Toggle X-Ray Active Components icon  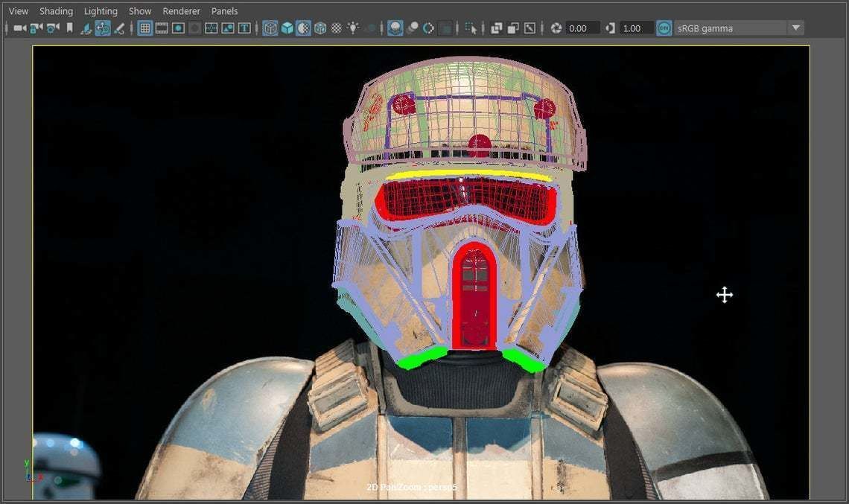pos(513,28)
